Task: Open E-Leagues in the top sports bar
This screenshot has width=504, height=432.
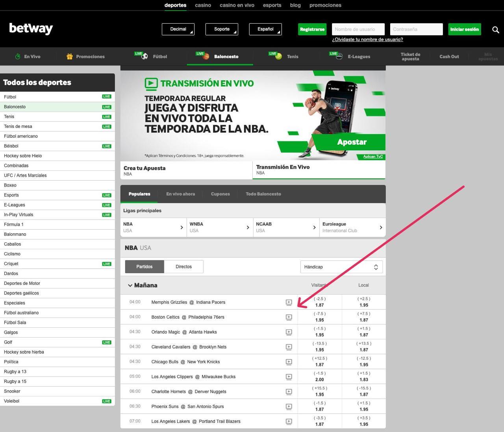Action: pyautogui.click(x=350, y=56)
